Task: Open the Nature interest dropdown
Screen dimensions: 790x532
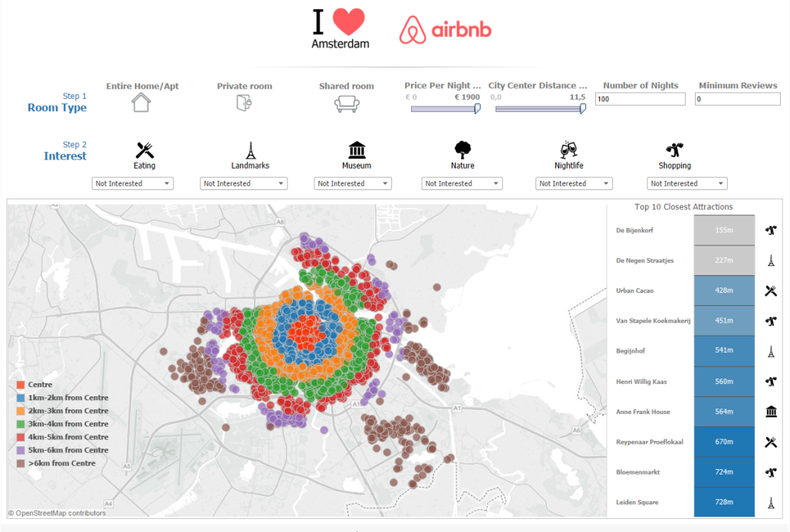Action: pos(462,183)
